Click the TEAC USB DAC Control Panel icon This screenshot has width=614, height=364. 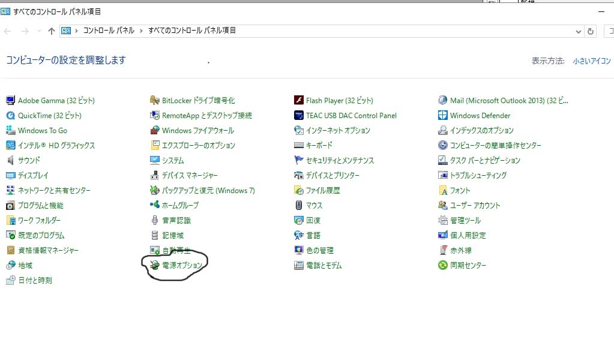[x=299, y=116]
